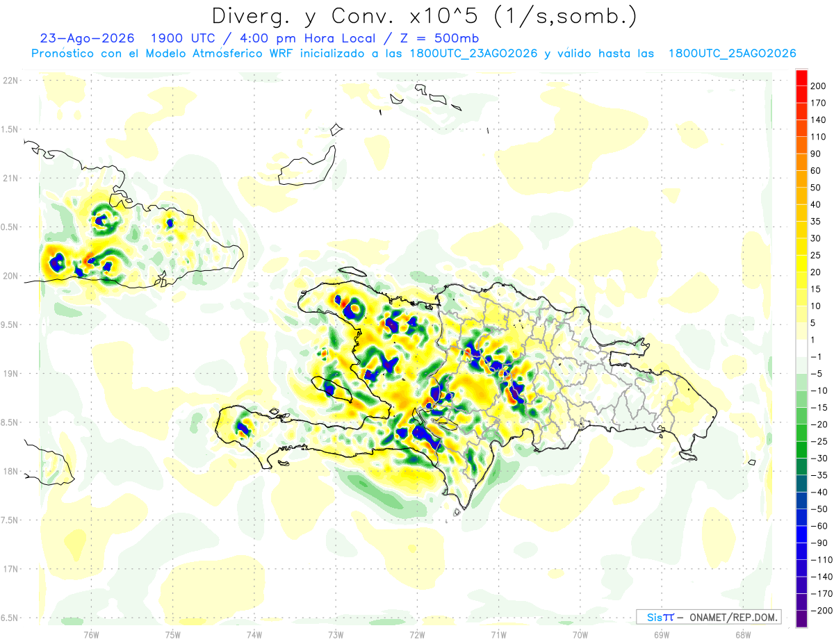This screenshot has height=644, width=834.
Task: Click the dark purple swatch below -200
Action: point(801,620)
